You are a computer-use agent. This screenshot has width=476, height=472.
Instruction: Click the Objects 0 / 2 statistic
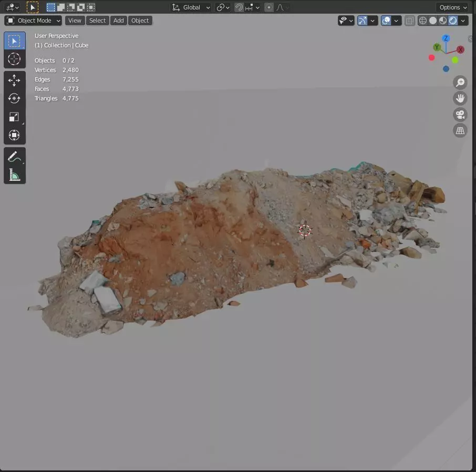pyautogui.click(x=54, y=60)
